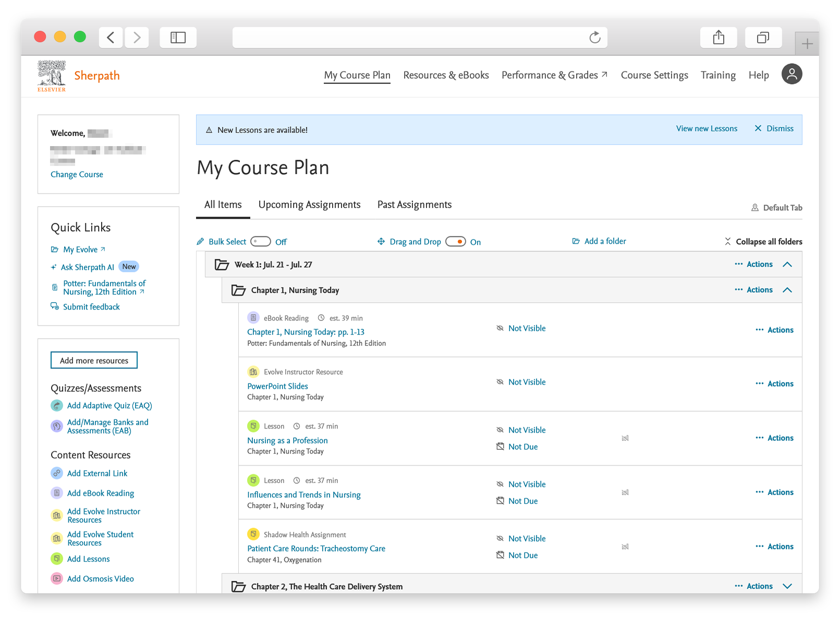The width and height of the screenshot is (840, 634).
Task: Open Actions menu for Chapter 1 folder
Action: pos(753,290)
